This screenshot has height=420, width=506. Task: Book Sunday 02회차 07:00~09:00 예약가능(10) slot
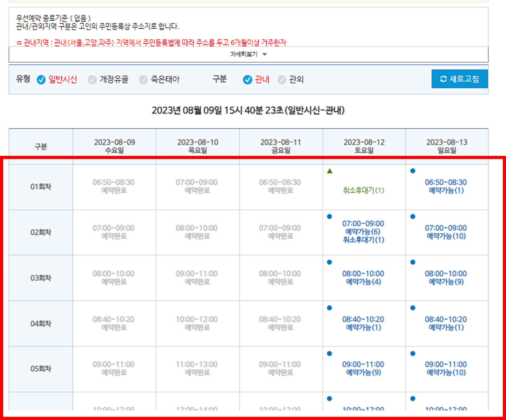click(446, 232)
